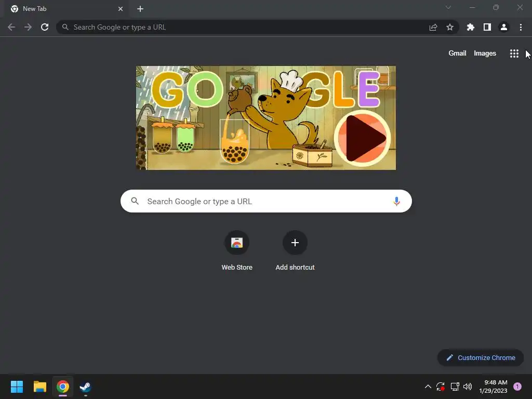Screen dimensions: 532x399
Task: Click the sync status tray icon
Action: coord(441,387)
